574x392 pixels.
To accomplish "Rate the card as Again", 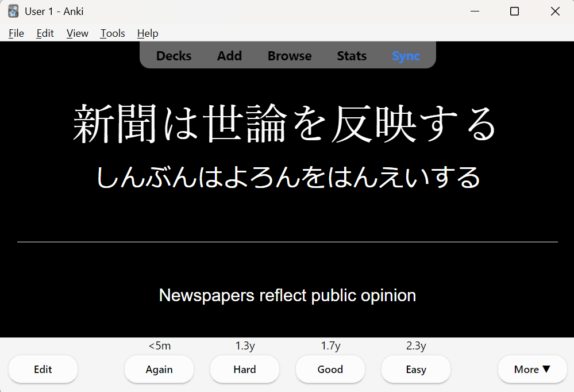I will [159, 369].
